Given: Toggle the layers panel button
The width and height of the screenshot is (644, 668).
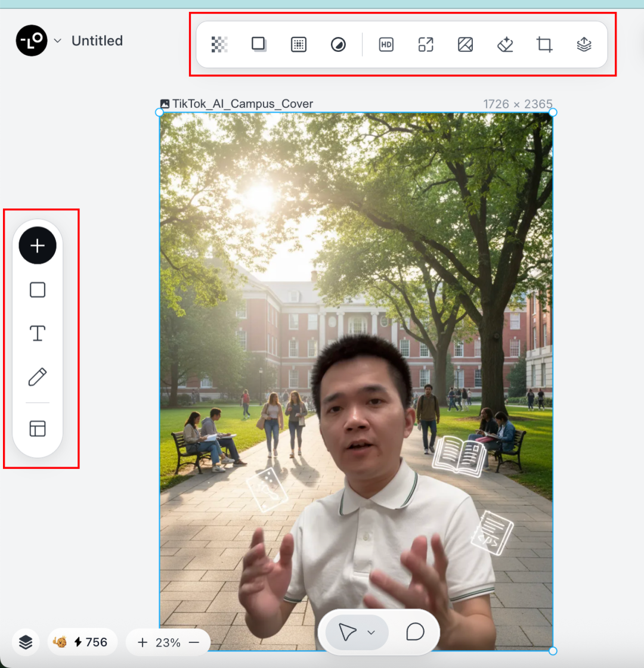Looking at the screenshot, I should click(26, 642).
